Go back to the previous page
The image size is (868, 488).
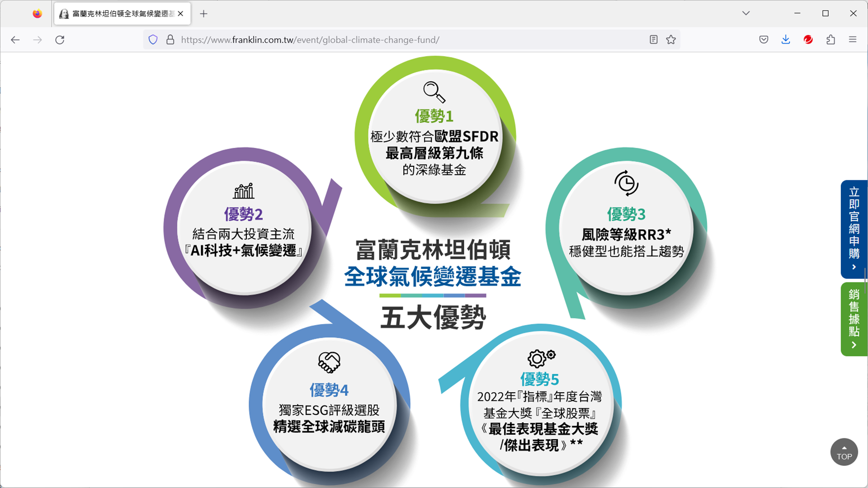pyautogui.click(x=15, y=40)
